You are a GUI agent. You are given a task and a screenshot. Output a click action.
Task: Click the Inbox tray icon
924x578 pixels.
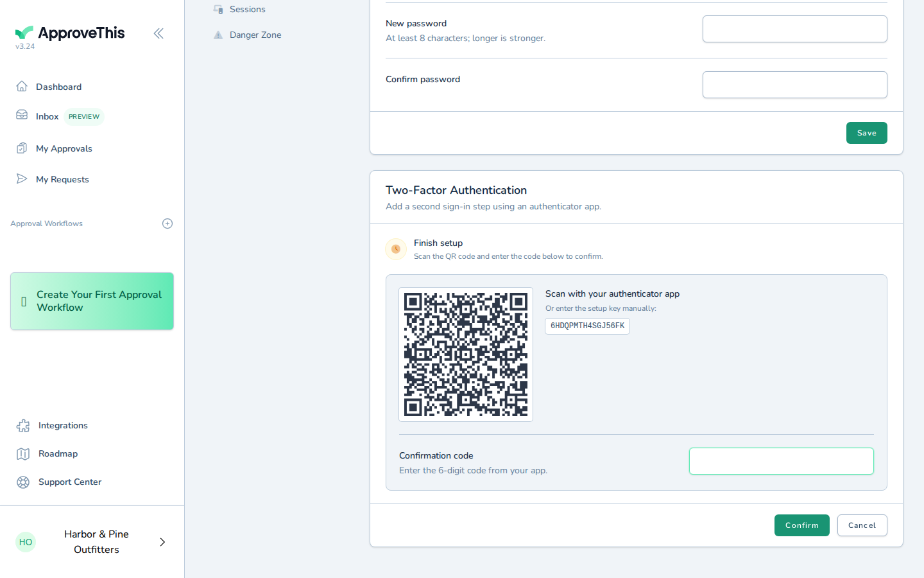22,115
